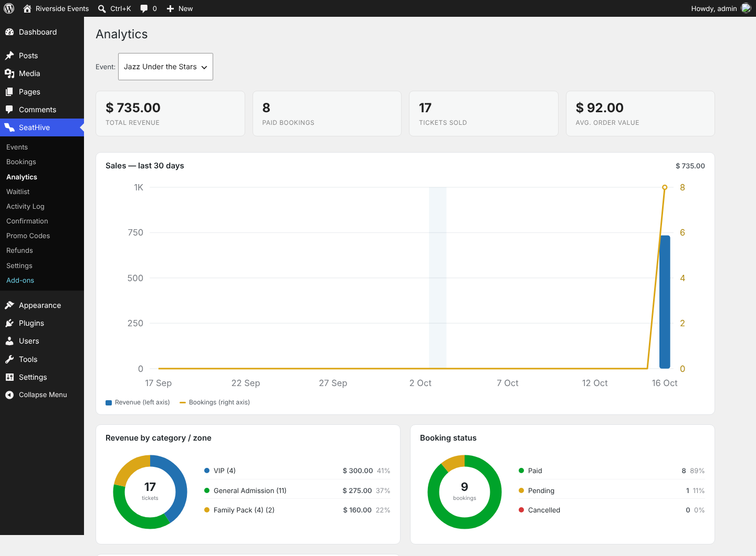This screenshot has width=756, height=556.
Task: Click the blue VIP legend dot
Action: point(207,471)
